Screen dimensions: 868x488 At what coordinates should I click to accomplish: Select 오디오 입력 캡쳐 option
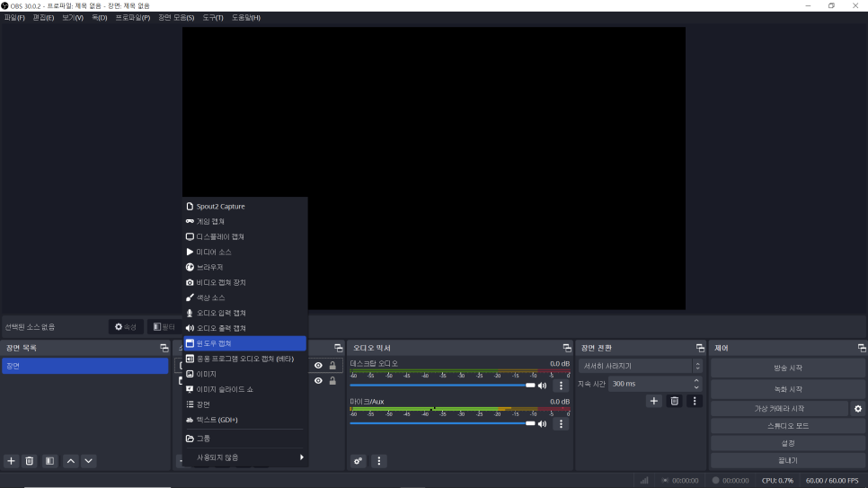point(244,313)
